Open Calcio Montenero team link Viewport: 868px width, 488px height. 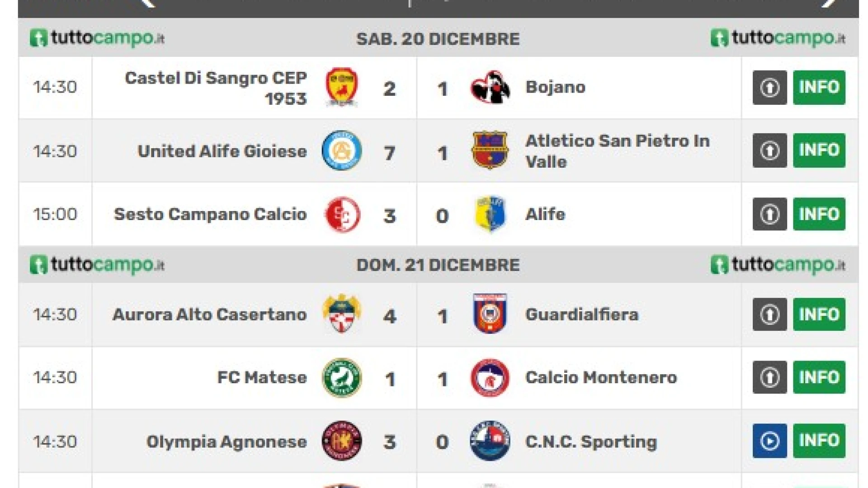pyautogui.click(x=601, y=377)
